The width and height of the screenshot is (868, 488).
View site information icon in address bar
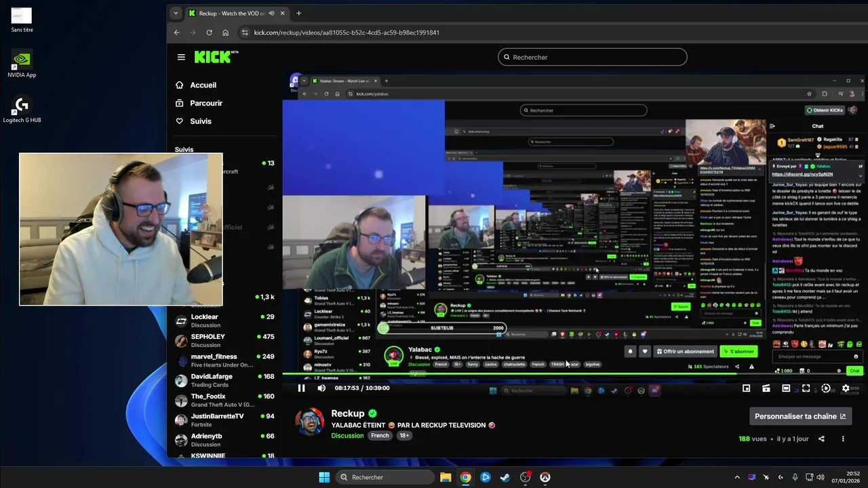coord(244,33)
